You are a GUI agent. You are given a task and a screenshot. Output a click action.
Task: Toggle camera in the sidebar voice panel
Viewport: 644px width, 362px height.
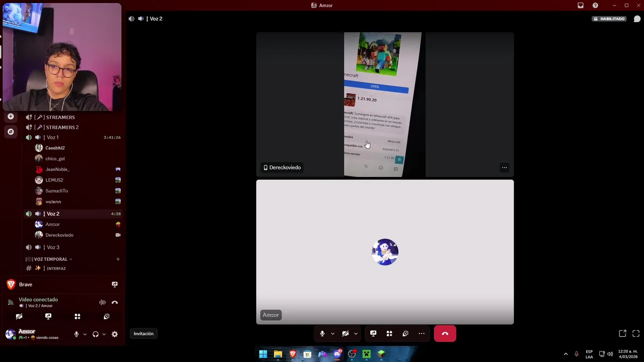click(19, 316)
